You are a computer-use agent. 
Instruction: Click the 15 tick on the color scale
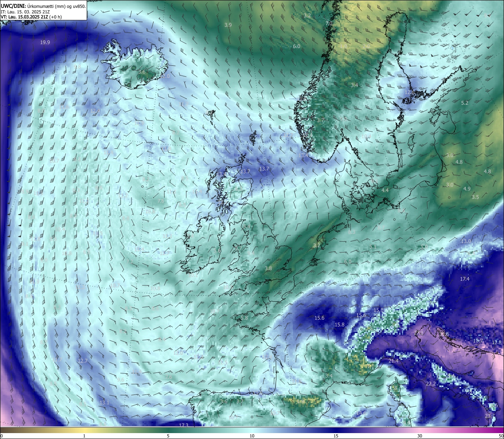(336, 436)
